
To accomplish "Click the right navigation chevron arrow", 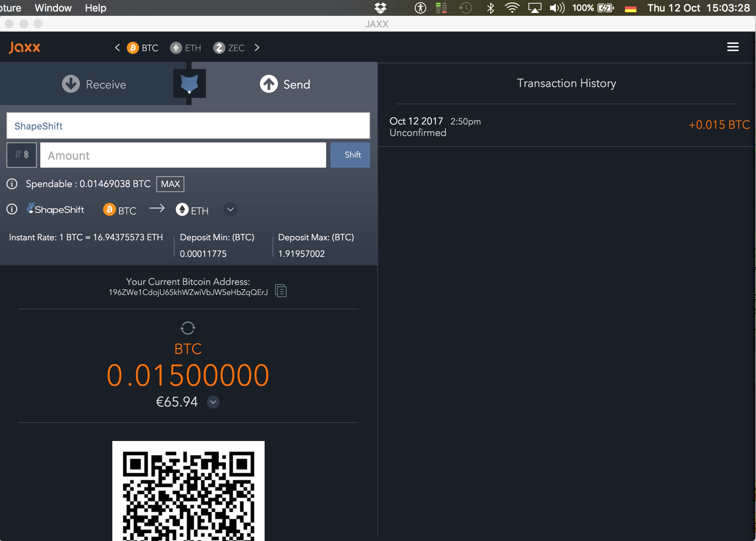I will click(x=258, y=48).
